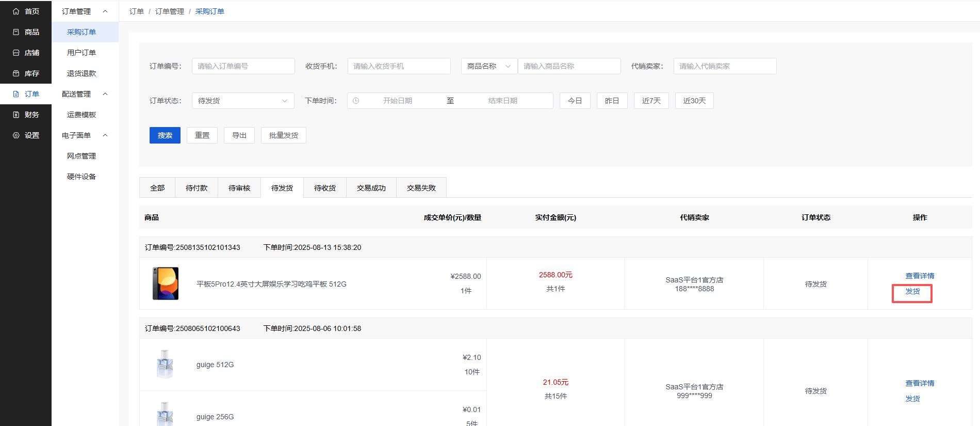The image size is (980, 426).
Task: Click the guige 256G product thumbnail
Action: point(165,414)
